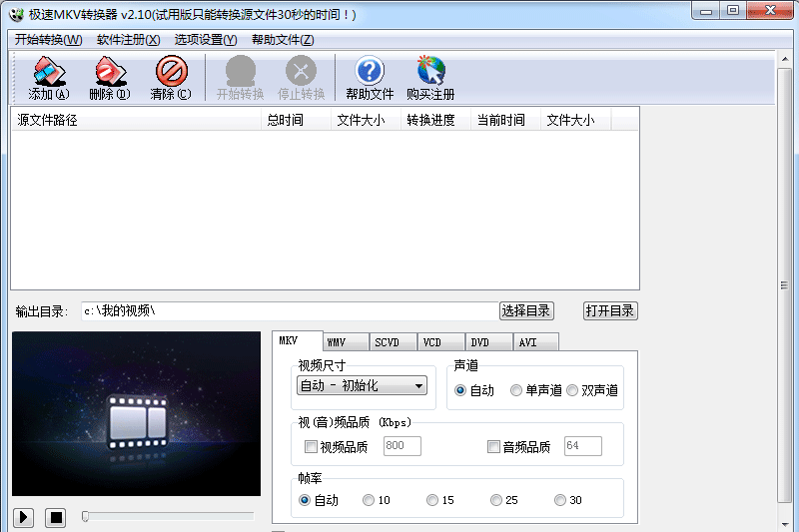Switch to the DVD format tab

click(x=488, y=342)
